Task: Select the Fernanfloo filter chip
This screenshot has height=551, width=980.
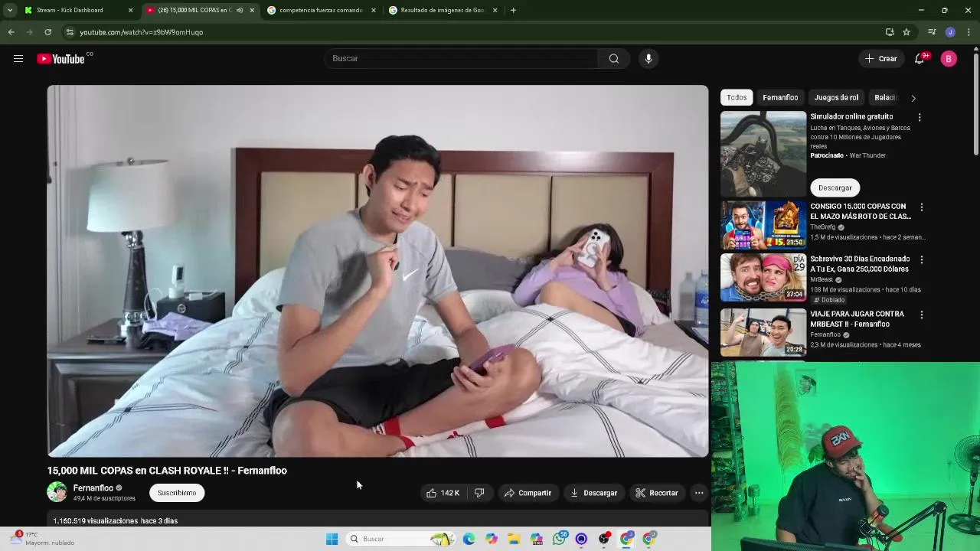Action: [780, 97]
